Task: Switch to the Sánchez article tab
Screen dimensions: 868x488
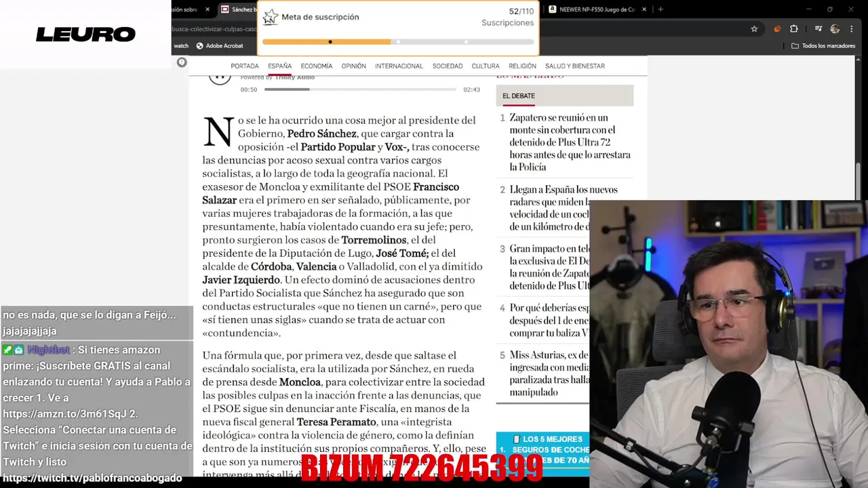Action: 239,9
